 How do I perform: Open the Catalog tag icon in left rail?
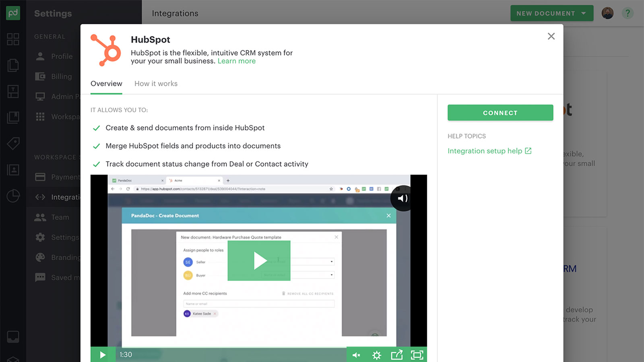(x=13, y=144)
